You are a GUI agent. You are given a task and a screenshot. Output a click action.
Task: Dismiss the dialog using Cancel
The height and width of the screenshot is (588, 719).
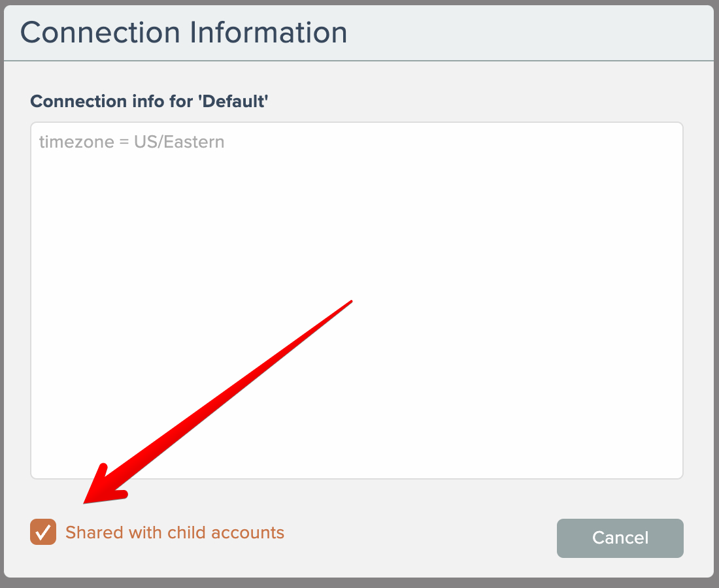pos(620,538)
